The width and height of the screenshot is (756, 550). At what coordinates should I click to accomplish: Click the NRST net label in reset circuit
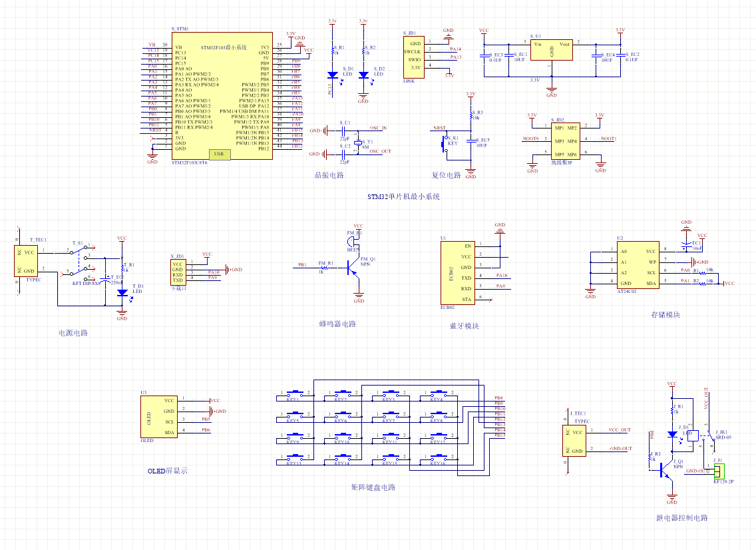[439, 128]
